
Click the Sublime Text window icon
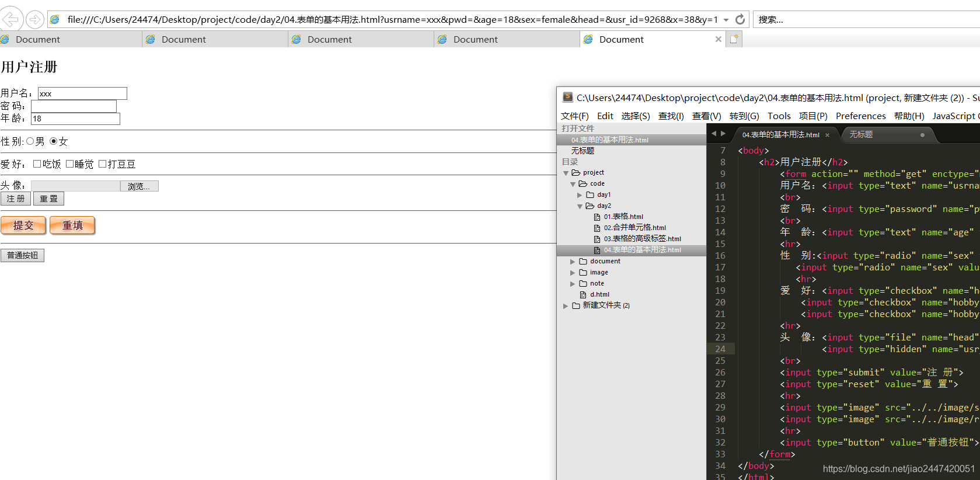[x=567, y=98]
